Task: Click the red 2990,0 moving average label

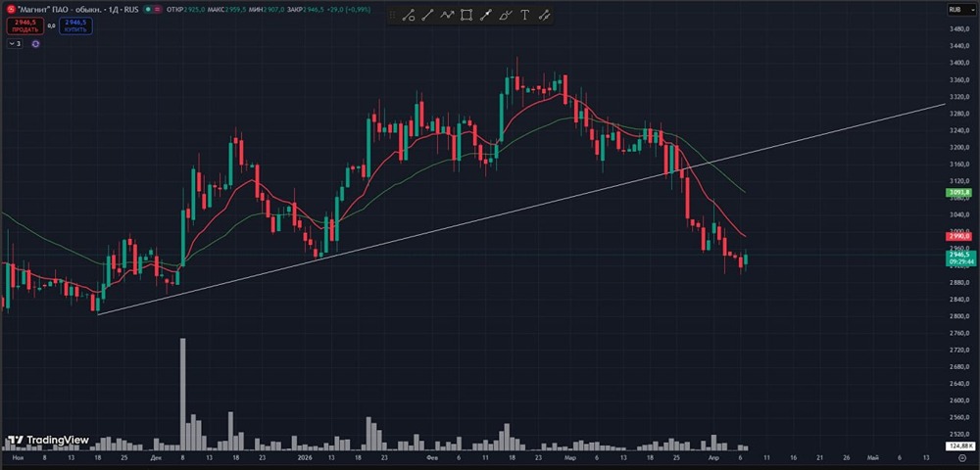Action: tap(958, 236)
